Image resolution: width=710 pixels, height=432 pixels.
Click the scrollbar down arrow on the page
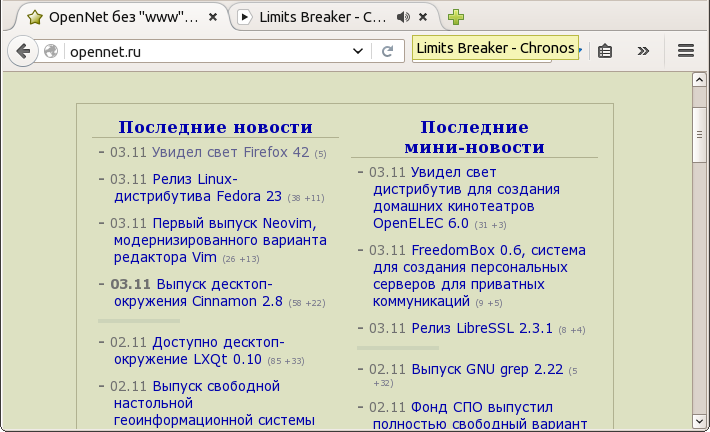click(x=700, y=422)
